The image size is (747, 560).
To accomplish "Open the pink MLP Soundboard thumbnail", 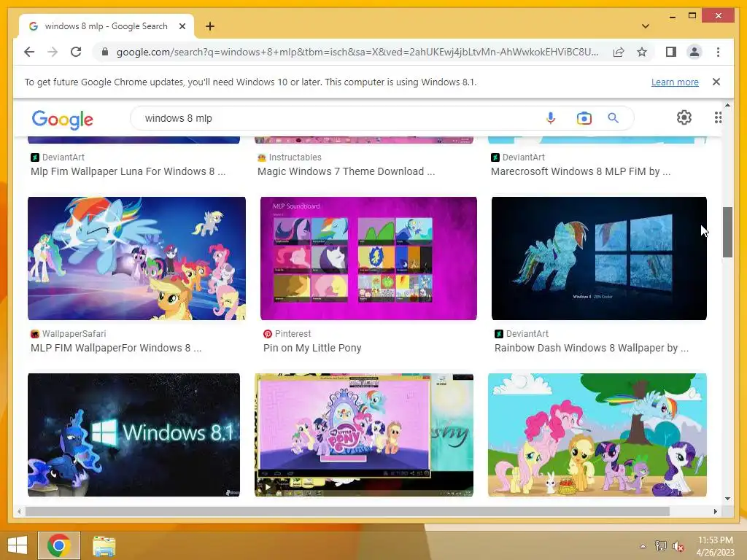I will [368, 259].
